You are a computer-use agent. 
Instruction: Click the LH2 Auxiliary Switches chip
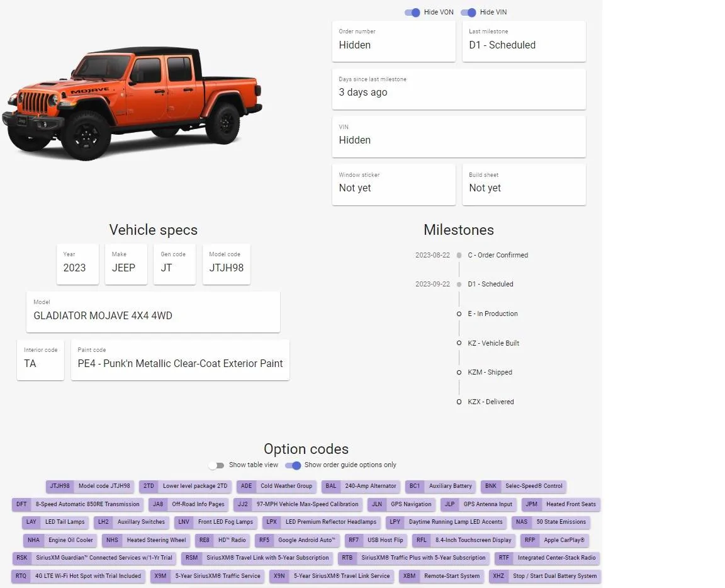(x=132, y=522)
